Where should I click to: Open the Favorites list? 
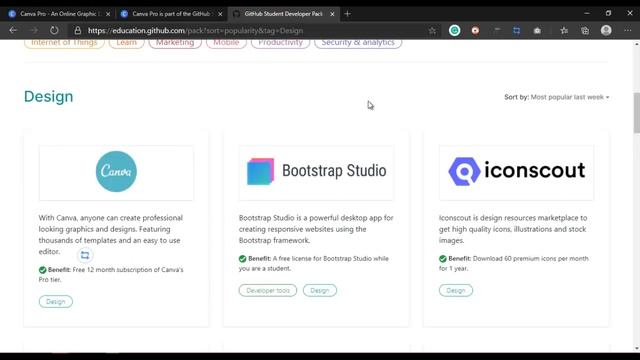[564, 31]
